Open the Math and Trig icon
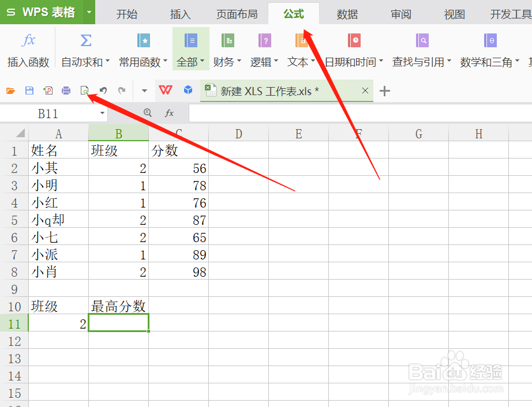The image size is (532, 407). click(x=490, y=41)
